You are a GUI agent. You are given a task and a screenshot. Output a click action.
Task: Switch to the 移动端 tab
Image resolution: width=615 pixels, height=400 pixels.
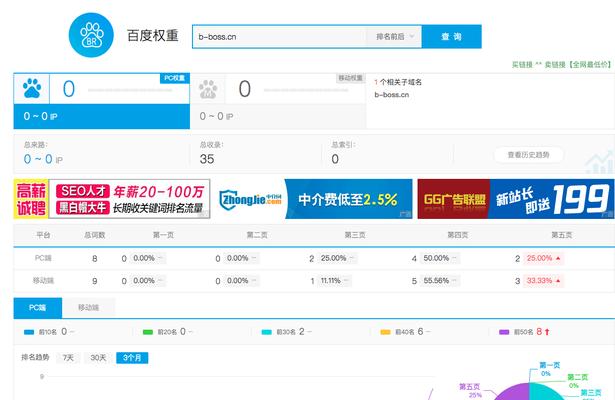pos(89,308)
